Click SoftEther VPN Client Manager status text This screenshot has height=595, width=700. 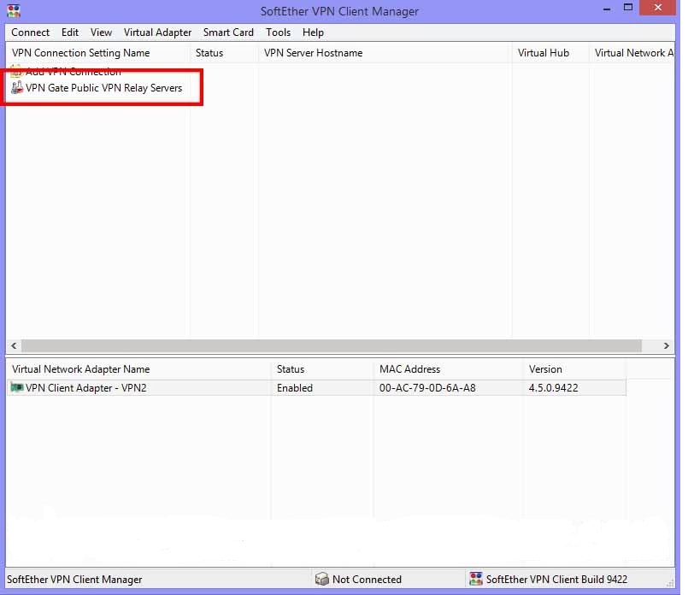point(74,580)
